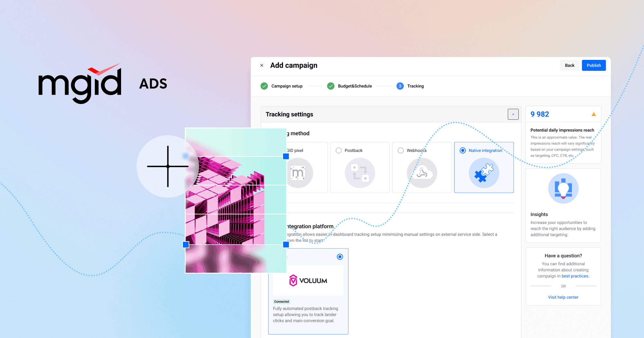
Task: Click the Back button
Action: [x=569, y=65]
